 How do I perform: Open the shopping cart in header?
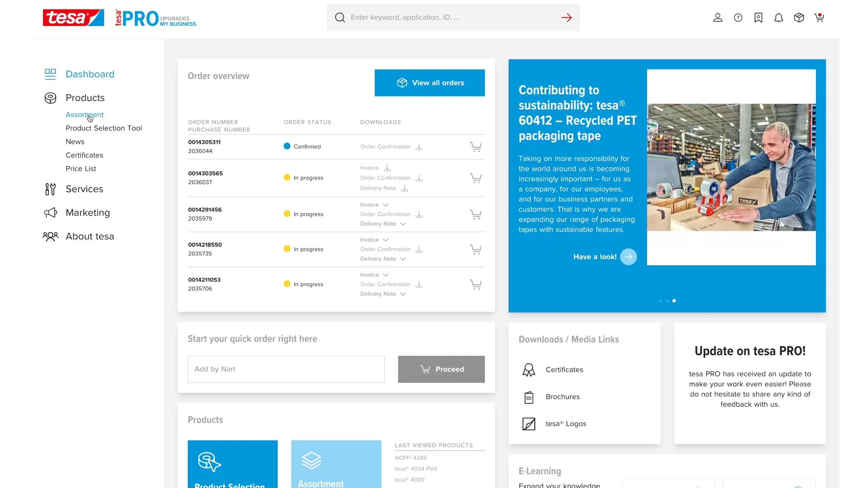point(819,17)
